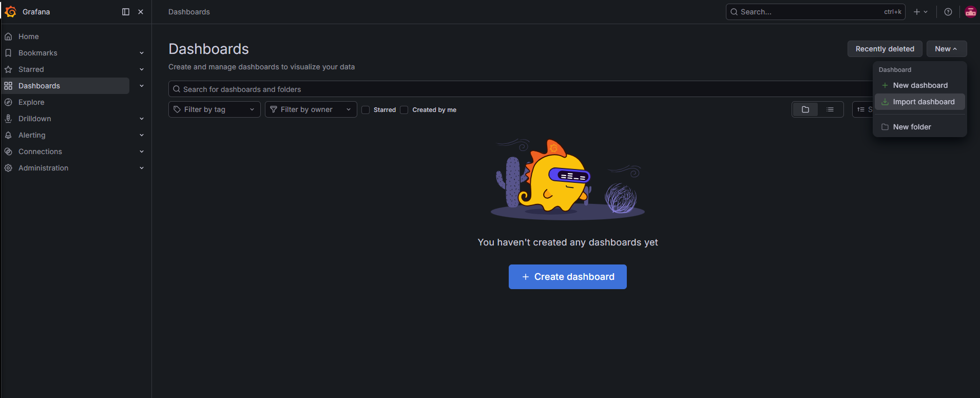Screen dimensions: 980x398
Task: Expand the Starred section chevron
Action: [x=142, y=69]
